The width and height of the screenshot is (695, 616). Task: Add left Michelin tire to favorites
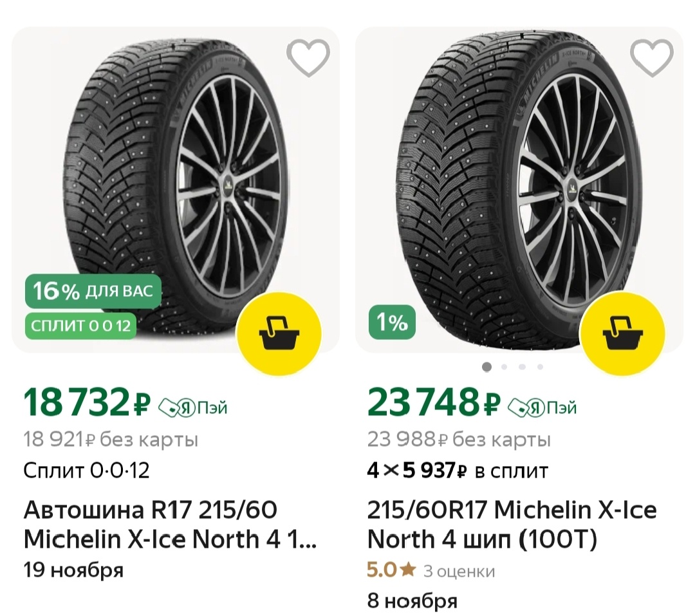[308, 57]
